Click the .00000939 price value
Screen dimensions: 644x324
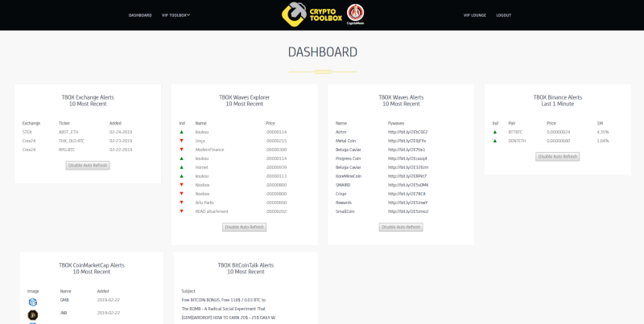[x=276, y=167]
